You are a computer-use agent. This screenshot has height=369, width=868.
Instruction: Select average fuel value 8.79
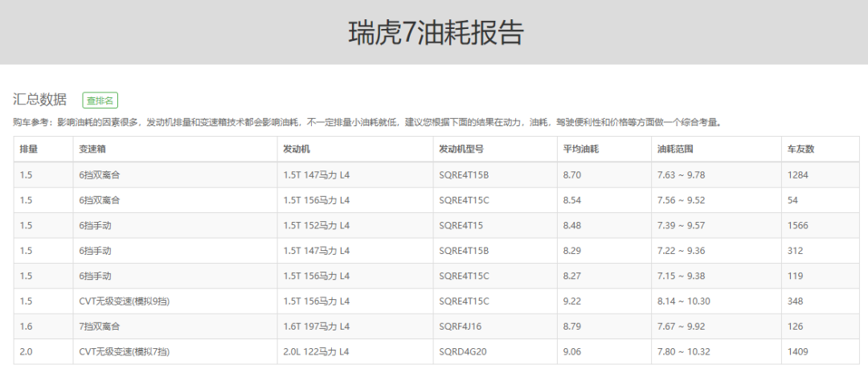572,326
